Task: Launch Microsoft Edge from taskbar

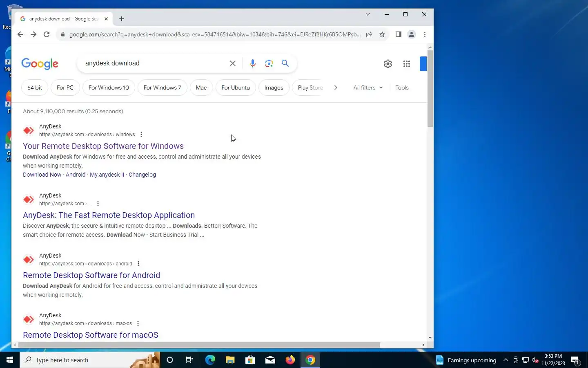Action: click(210, 360)
